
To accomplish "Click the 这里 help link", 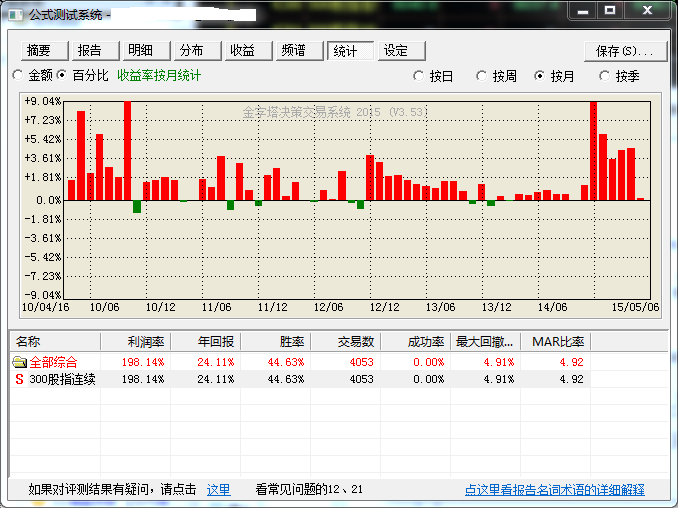I will coord(218,489).
